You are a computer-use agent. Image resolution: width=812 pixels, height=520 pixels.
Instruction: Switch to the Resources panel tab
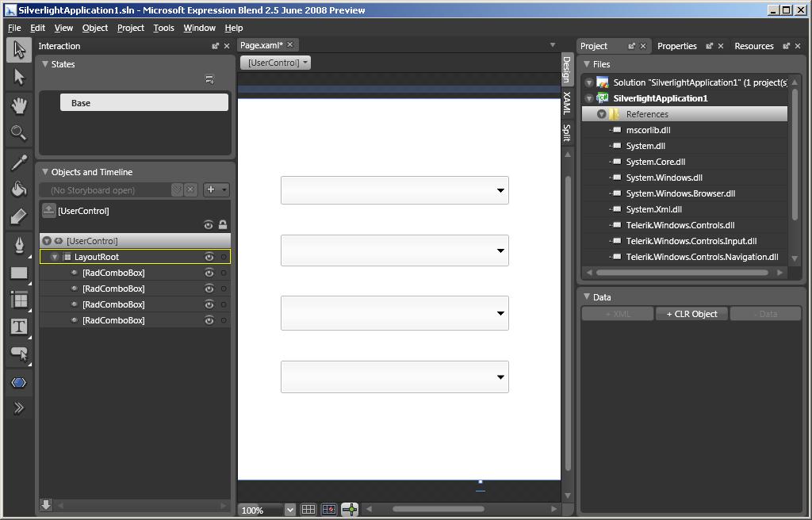[x=754, y=46]
